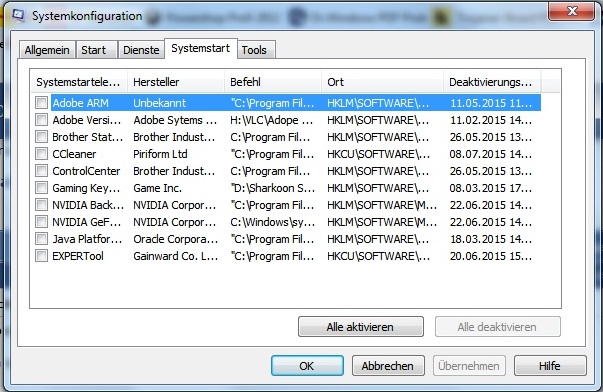603x392 pixels.
Task: Select the NVIDIA Back... entry name
Action: pos(88,205)
